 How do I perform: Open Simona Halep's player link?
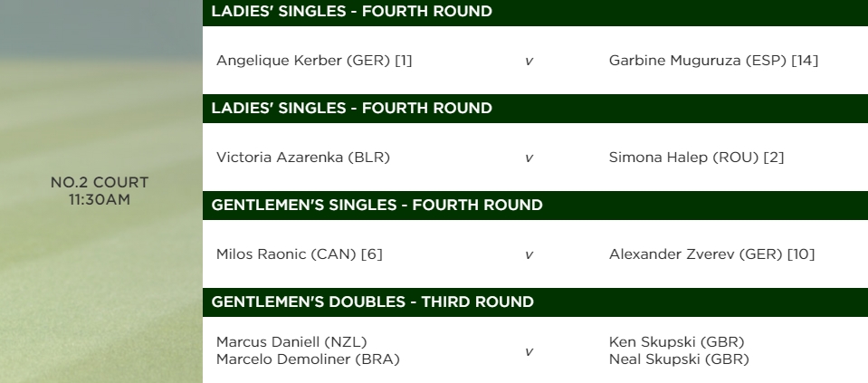pos(696,158)
